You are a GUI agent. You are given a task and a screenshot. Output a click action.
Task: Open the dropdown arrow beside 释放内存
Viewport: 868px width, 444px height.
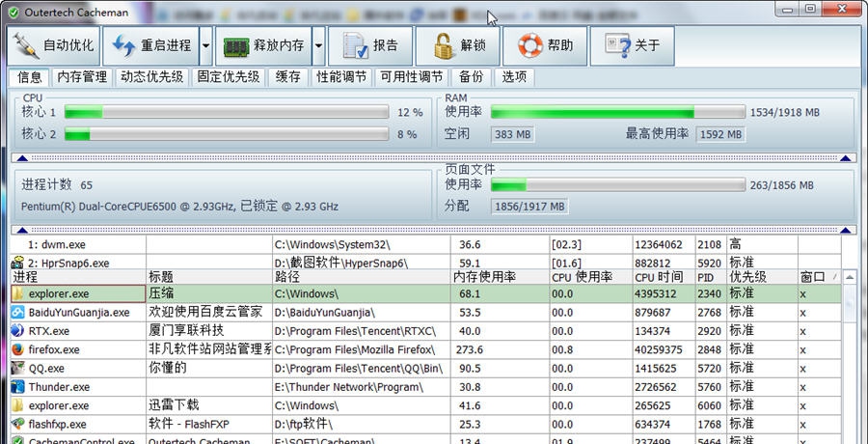pos(319,46)
